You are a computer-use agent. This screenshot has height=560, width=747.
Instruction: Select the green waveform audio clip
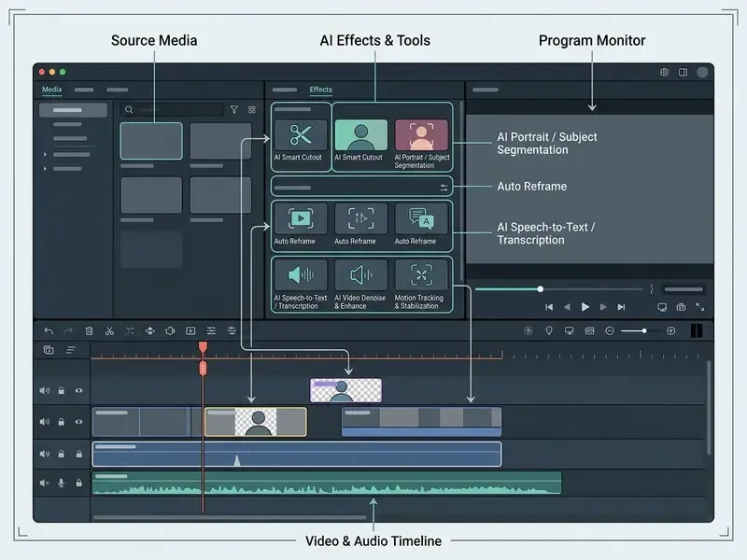coord(327,483)
